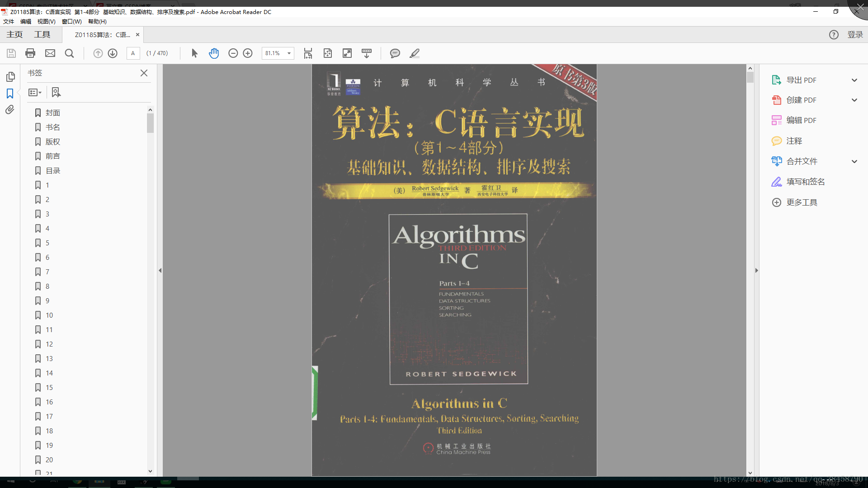
Task: Click the Add new bookmark icon
Action: (56, 92)
